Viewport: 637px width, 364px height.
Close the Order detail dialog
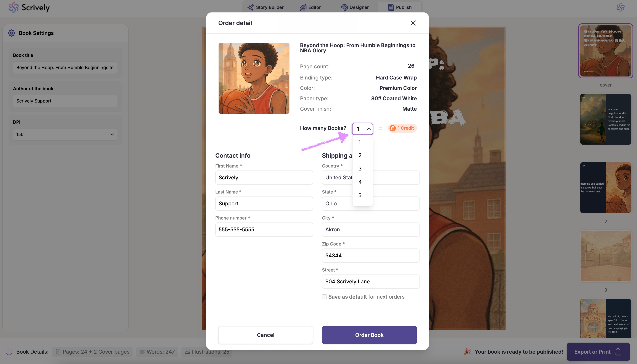coord(413,23)
